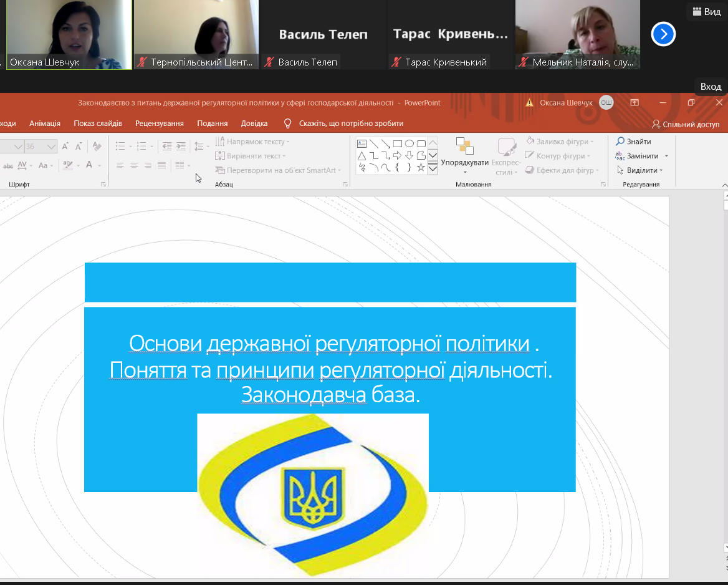Clear all formatting with the eraser icon
728x585 pixels.
[x=97, y=147]
